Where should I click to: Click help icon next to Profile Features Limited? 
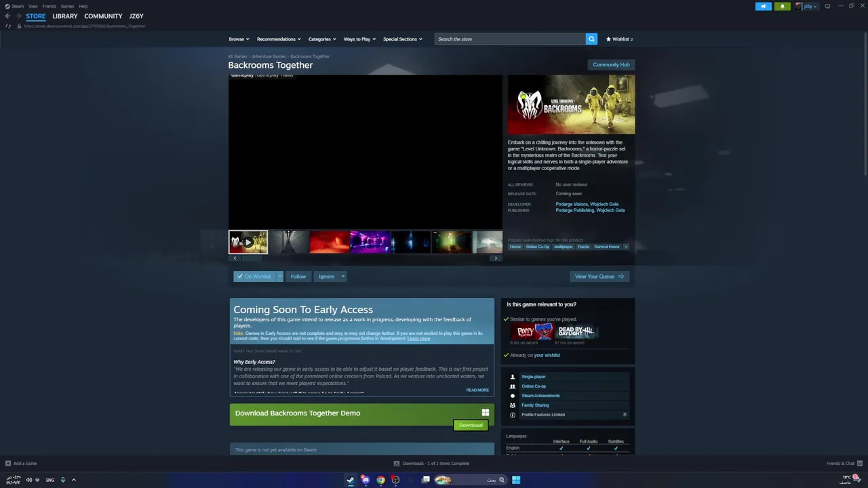625,415
